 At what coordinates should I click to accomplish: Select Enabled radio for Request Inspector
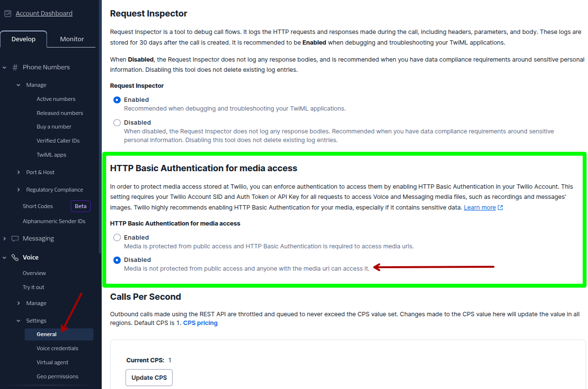point(117,100)
